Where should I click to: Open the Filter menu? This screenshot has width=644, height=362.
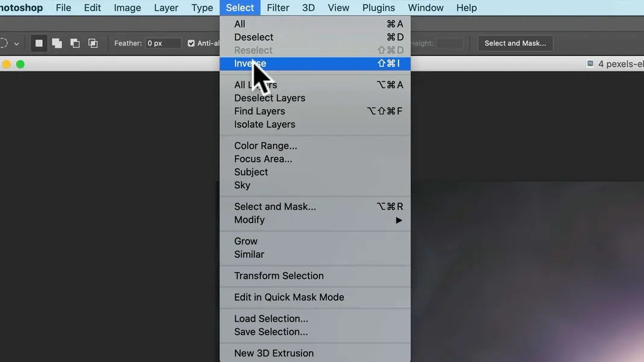point(278,8)
